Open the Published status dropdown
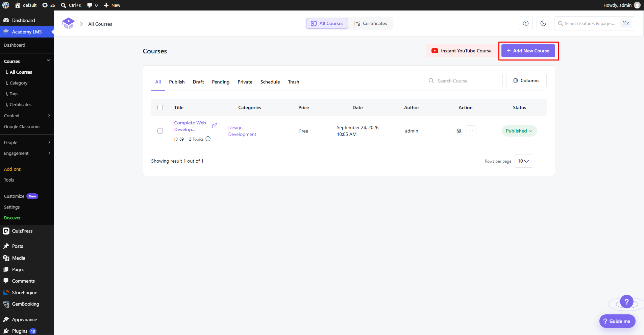The height and width of the screenshot is (335, 644). click(519, 131)
